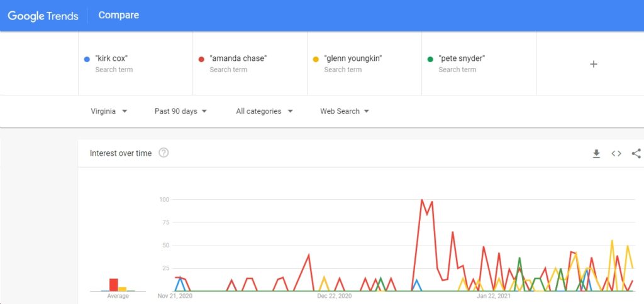Click the blue dot for kirk cox

87,59
